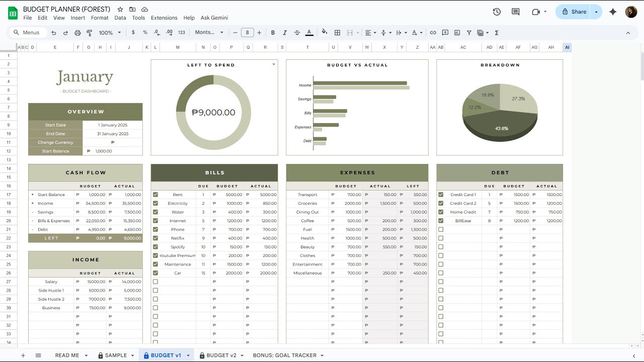Screen dimensions: 644x362
Task: Open the Gemini sparkle icon
Action: (613, 12)
